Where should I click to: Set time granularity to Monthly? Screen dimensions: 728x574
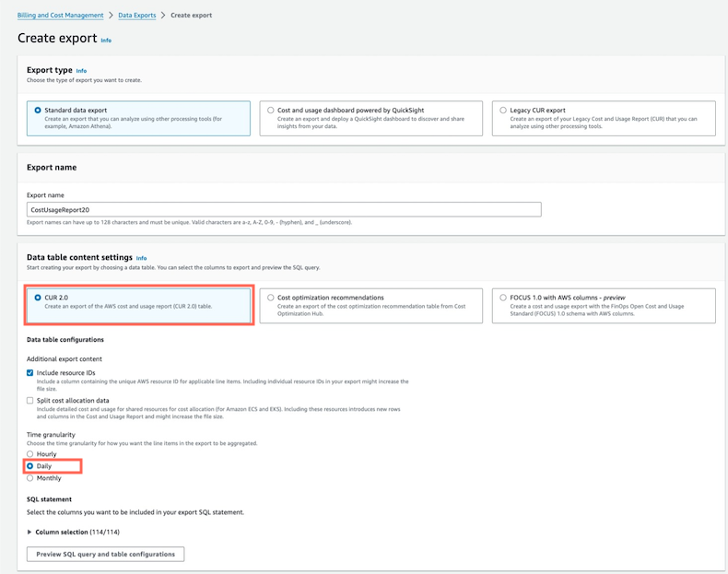tap(30, 478)
